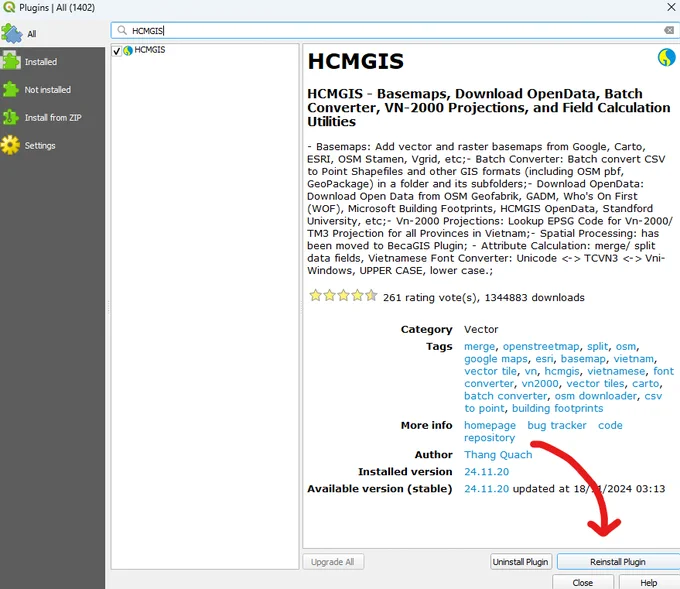Viewport: 680px width, 589px height.
Task: Open the plugin homepage link
Action: (x=490, y=425)
